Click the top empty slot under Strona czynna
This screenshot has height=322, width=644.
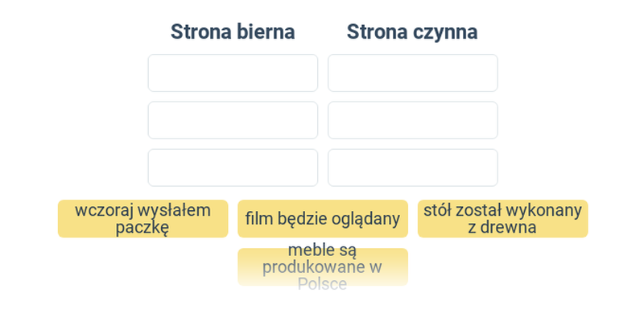[x=413, y=72]
